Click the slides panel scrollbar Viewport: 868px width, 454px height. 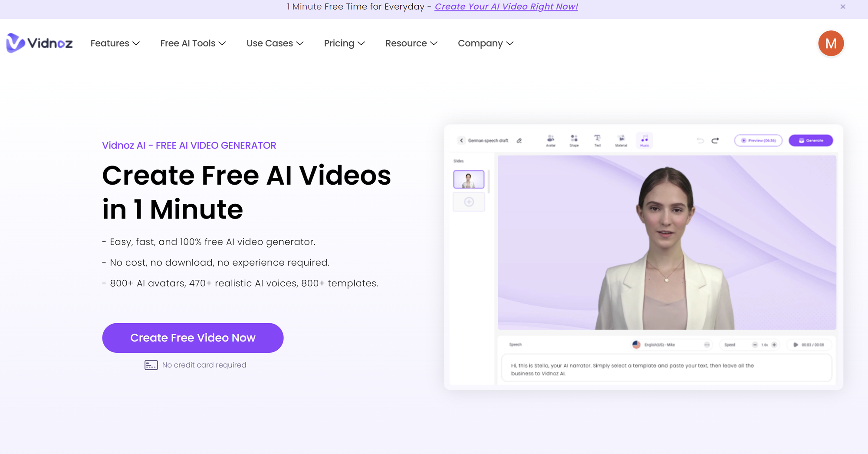[x=489, y=181]
